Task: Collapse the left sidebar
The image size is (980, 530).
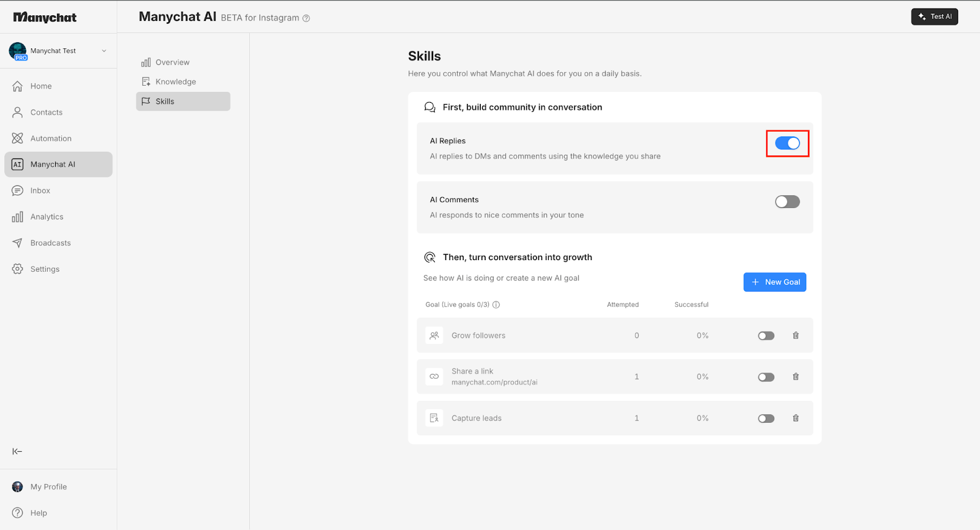Action: point(17,452)
